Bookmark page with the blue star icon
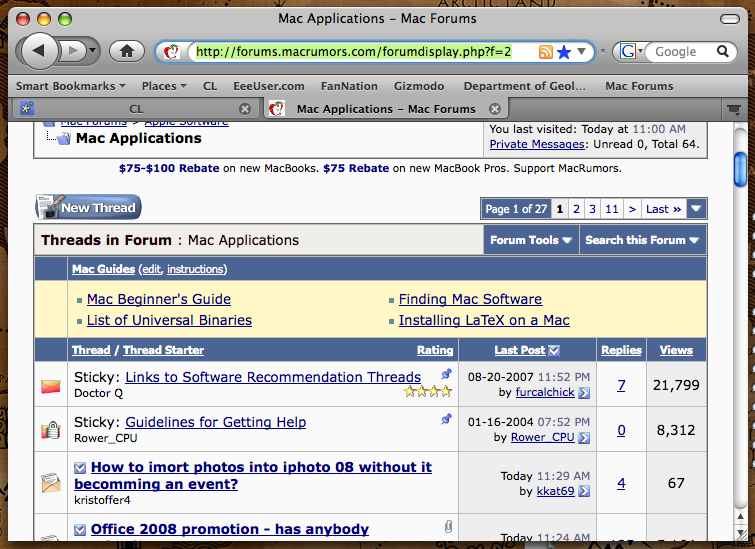The width and height of the screenshot is (755, 549). pyautogui.click(x=563, y=52)
